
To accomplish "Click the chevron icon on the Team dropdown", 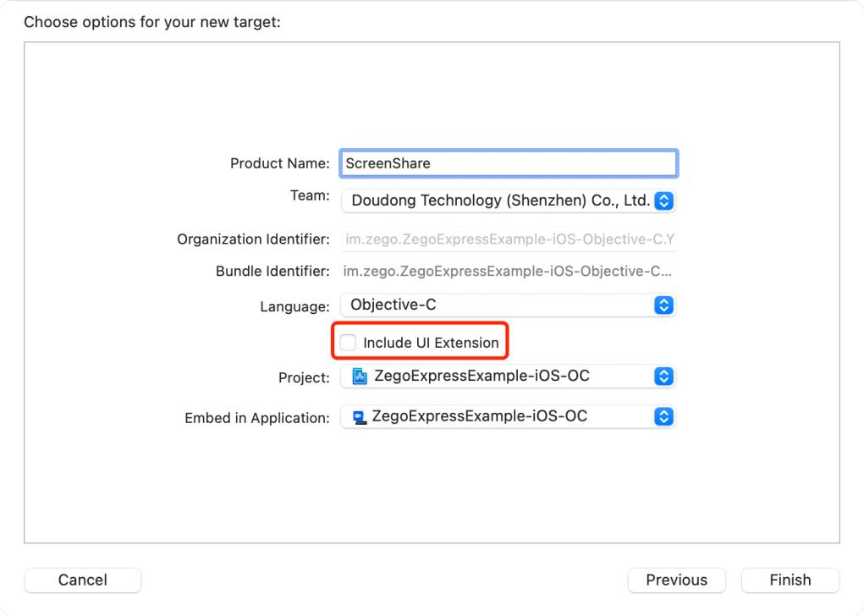I will click(665, 201).
